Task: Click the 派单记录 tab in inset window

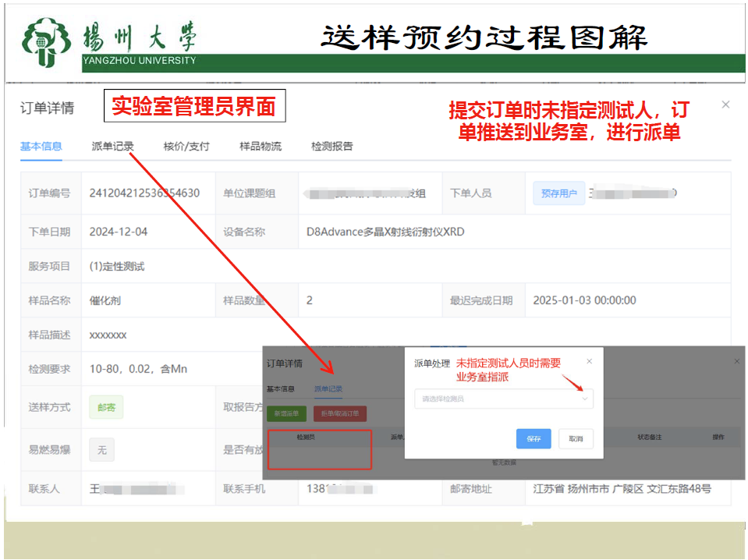Action: 328,388
